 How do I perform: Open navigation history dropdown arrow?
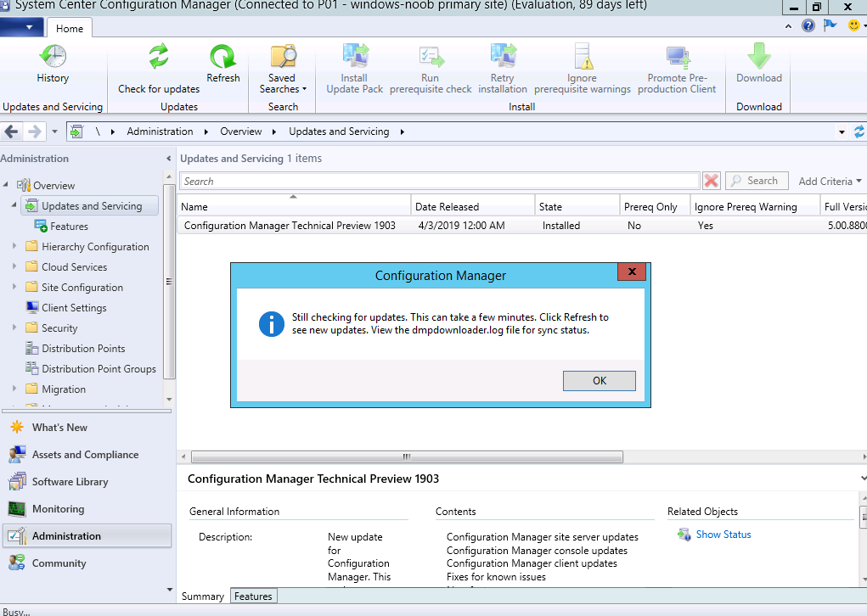(54, 132)
